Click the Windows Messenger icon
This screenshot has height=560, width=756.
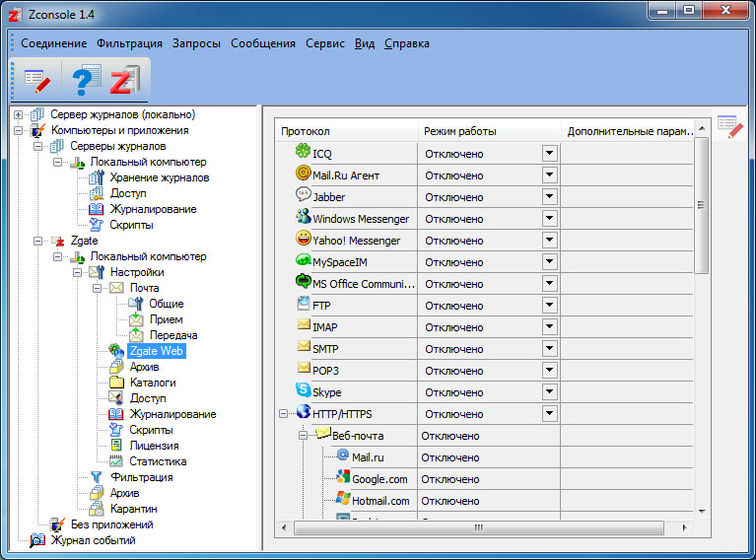tap(303, 216)
